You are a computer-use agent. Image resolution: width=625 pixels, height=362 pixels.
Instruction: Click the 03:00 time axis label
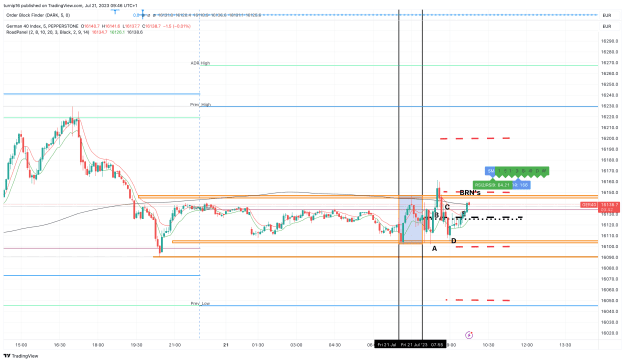(296, 345)
